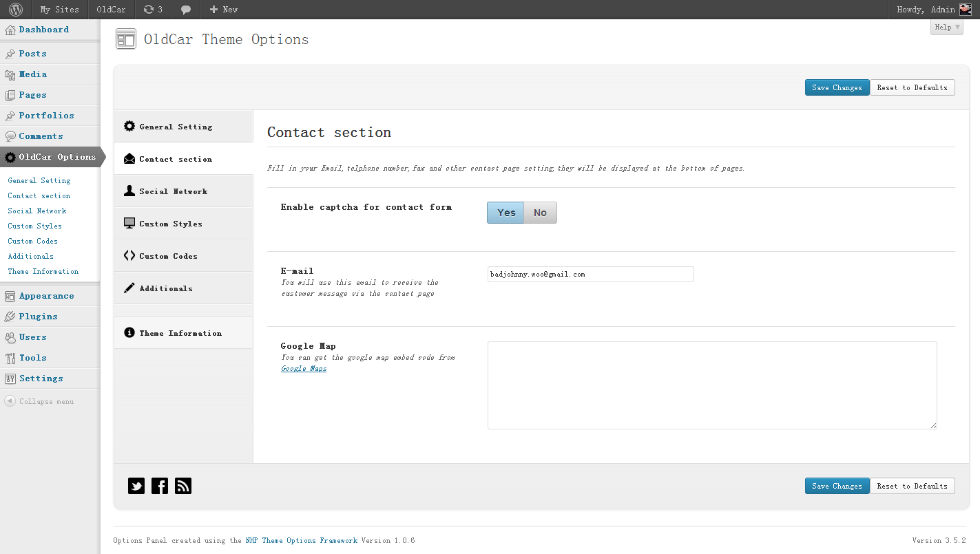
Task: Open the New content dropdown
Action: [x=224, y=10]
